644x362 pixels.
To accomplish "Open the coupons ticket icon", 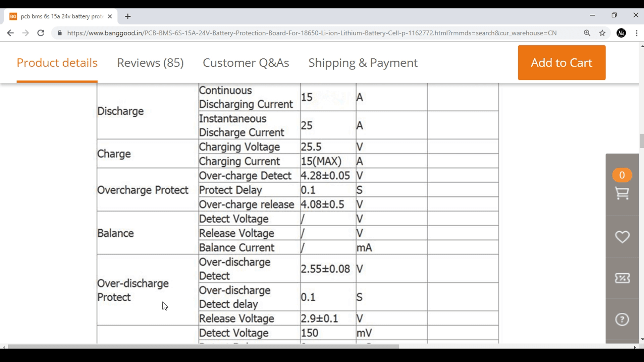I will point(622,278).
